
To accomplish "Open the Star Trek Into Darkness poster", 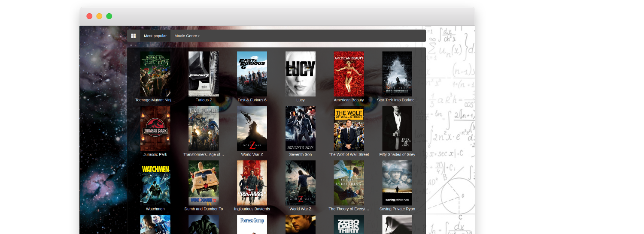I will [x=397, y=74].
